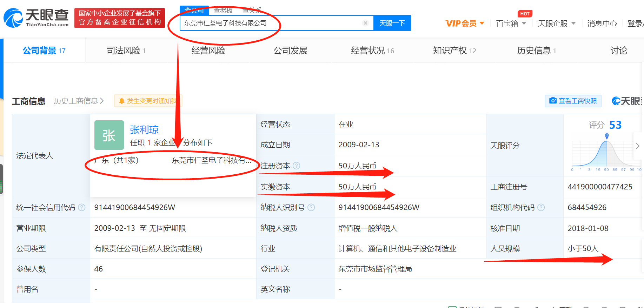The image size is (644, 308).
Task: Click the help icon beside 统一社会信用代码
Action: (x=82, y=207)
